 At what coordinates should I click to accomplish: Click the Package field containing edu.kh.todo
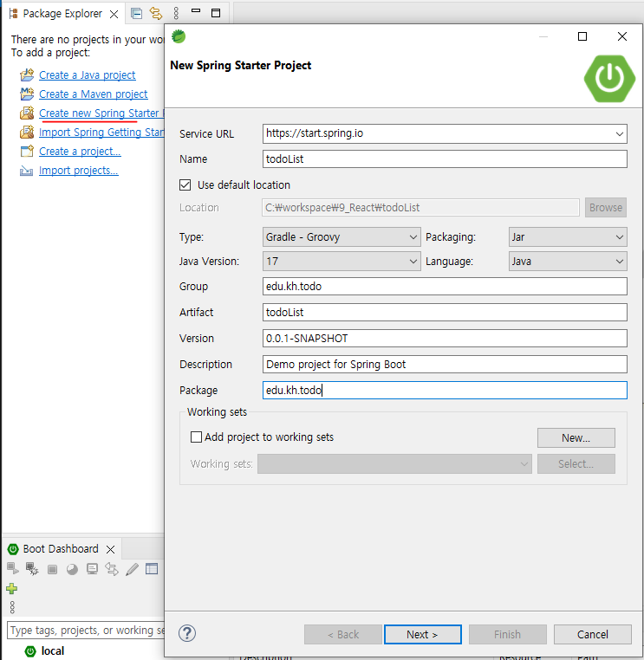coord(445,390)
